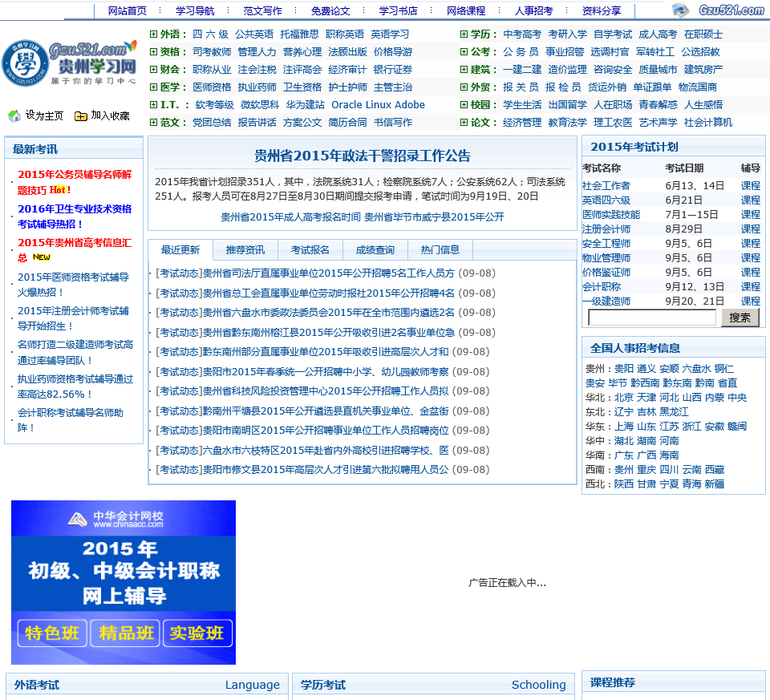Click the plus icon beside 医学 category
The image size is (770, 700).
[x=153, y=87]
